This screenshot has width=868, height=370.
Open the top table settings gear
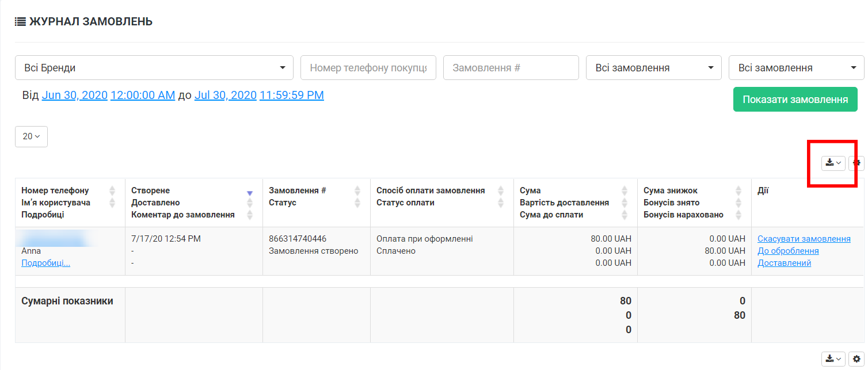tap(856, 163)
